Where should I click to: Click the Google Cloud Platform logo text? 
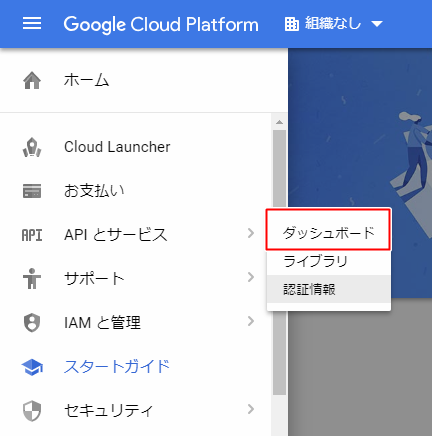pos(161,24)
